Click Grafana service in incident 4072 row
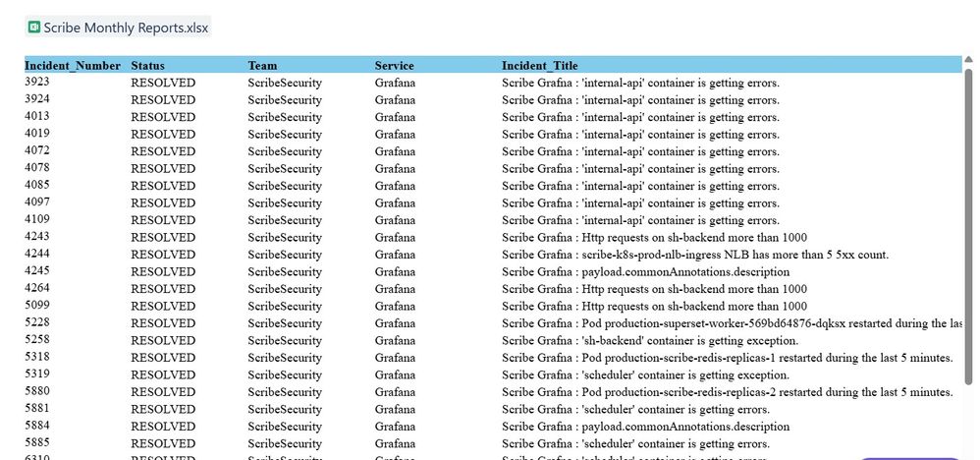 tap(395, 151)
